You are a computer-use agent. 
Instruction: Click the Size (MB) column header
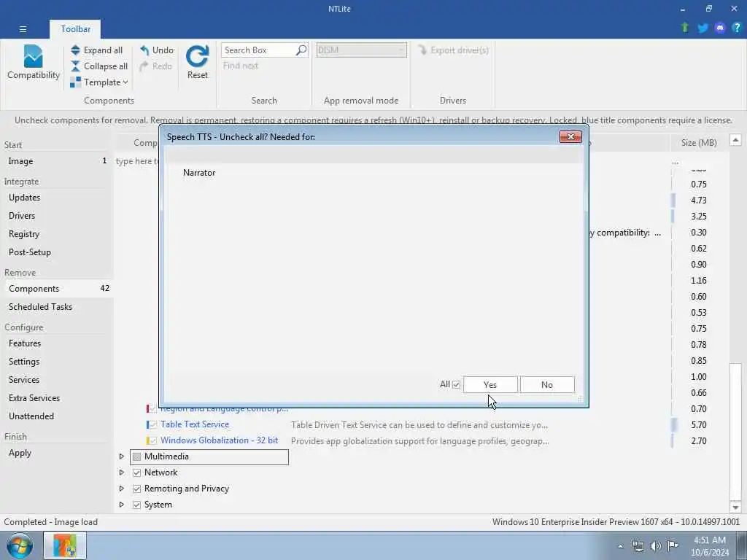pos(699,142)
